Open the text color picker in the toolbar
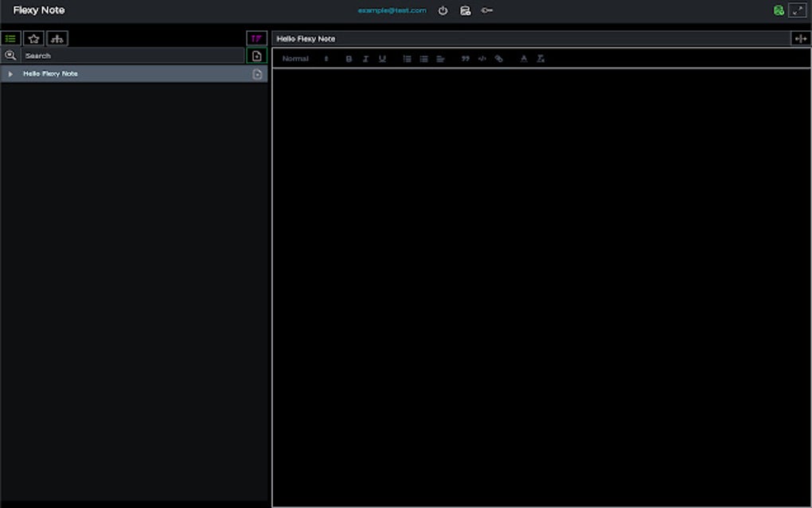Screen dimensions: 812x508 tap(524, 58)
